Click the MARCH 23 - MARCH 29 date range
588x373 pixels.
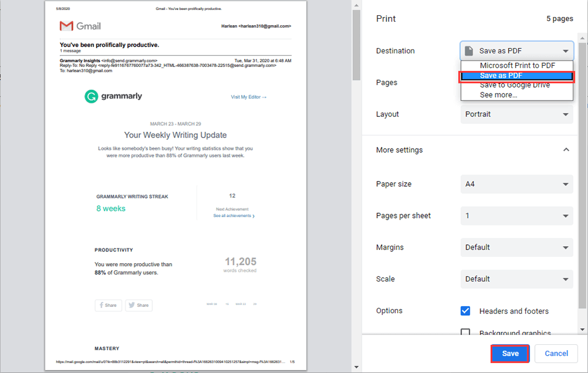click(175, 124)
